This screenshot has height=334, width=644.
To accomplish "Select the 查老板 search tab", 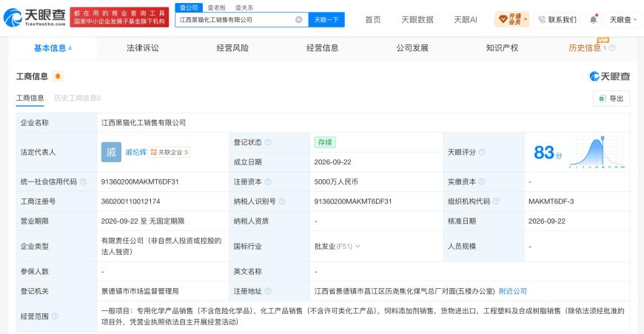I will (x=216, y=7).
